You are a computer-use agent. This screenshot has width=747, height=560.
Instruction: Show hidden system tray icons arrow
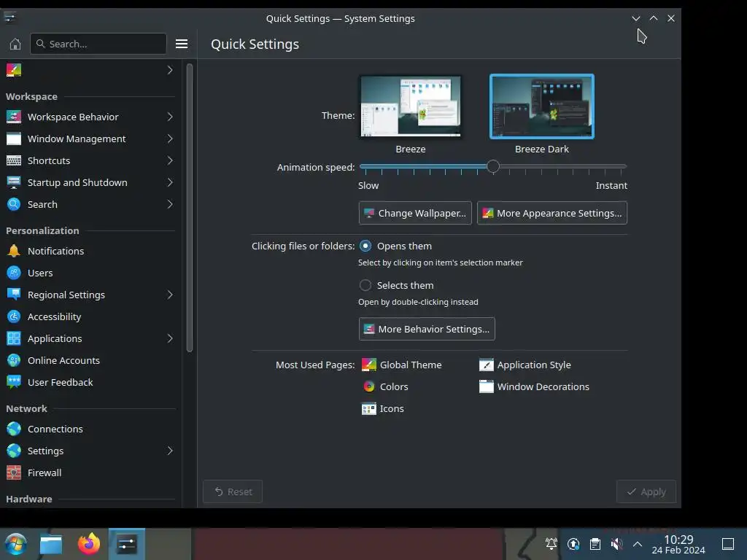click(638, 544)
